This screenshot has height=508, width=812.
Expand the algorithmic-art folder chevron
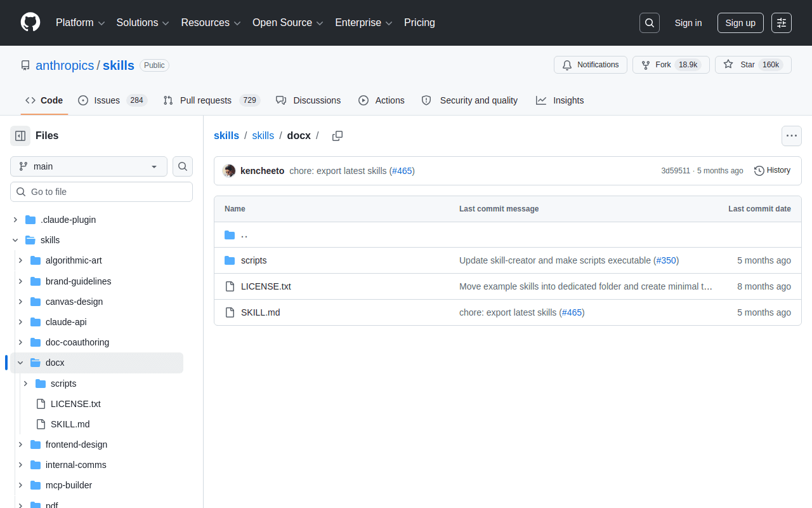tap(20, 260)
